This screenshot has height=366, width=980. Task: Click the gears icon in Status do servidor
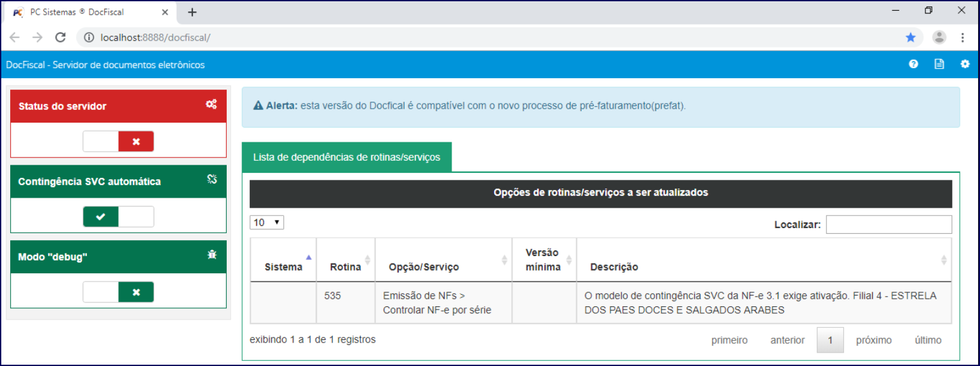coord(211,105)
